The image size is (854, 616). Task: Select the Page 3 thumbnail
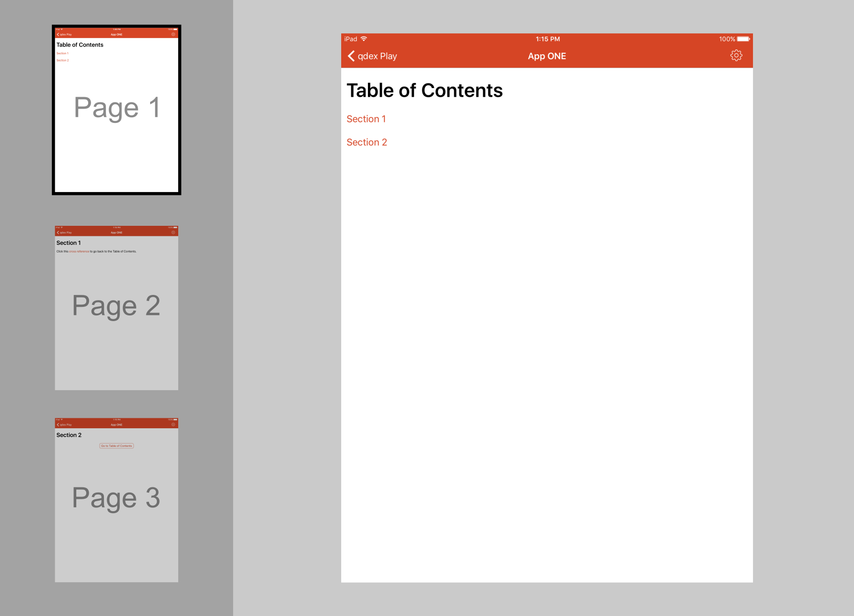pyautogui.click(x=117, y=500)
